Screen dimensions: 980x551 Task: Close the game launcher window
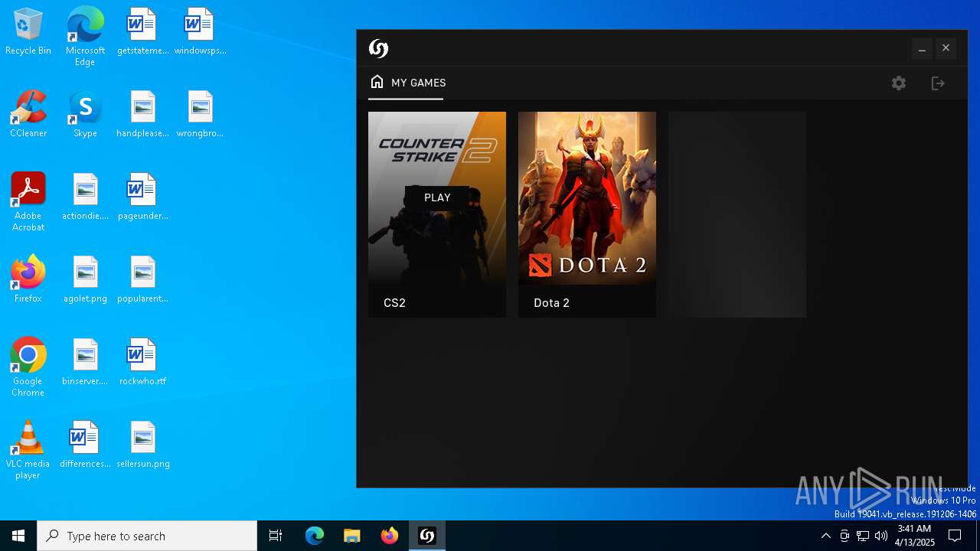click(946, 48)
